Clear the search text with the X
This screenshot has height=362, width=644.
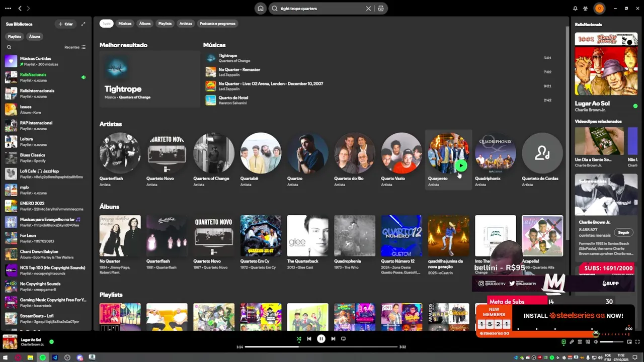[x=368, y=9]
